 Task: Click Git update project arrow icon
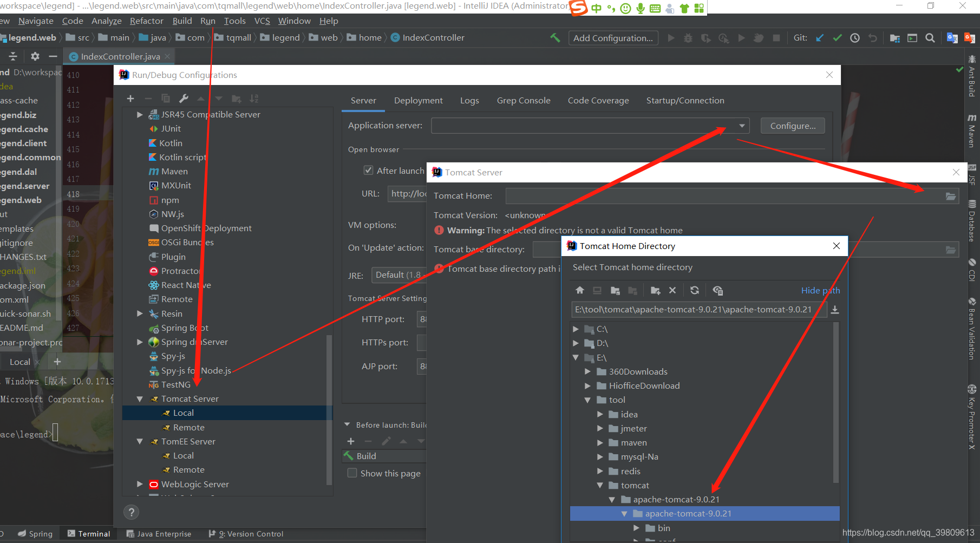click(820, 38)
